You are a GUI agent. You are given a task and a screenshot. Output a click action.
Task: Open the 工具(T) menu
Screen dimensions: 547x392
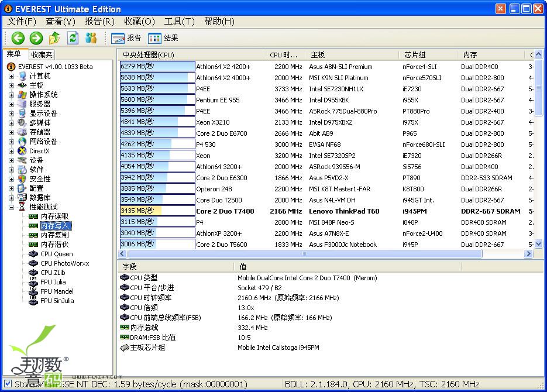point(179,22)
